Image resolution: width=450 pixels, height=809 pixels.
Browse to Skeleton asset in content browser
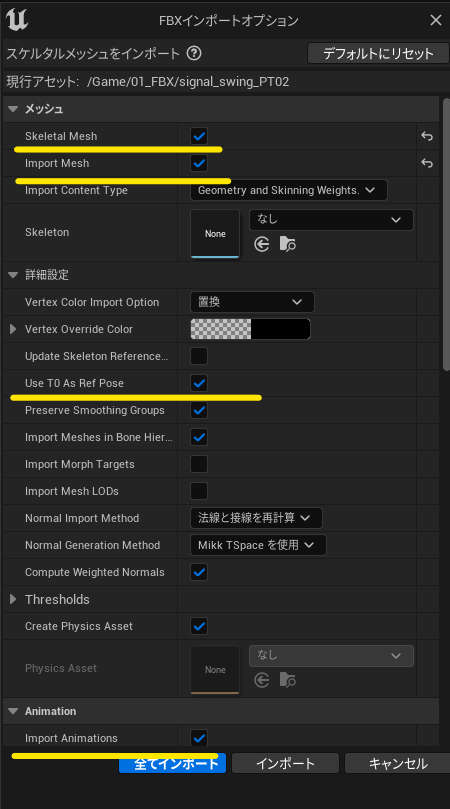coord(287,244)
